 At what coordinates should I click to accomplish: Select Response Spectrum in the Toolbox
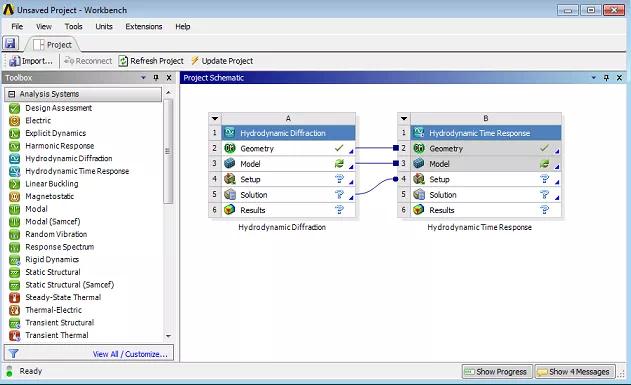coord(52,247)
